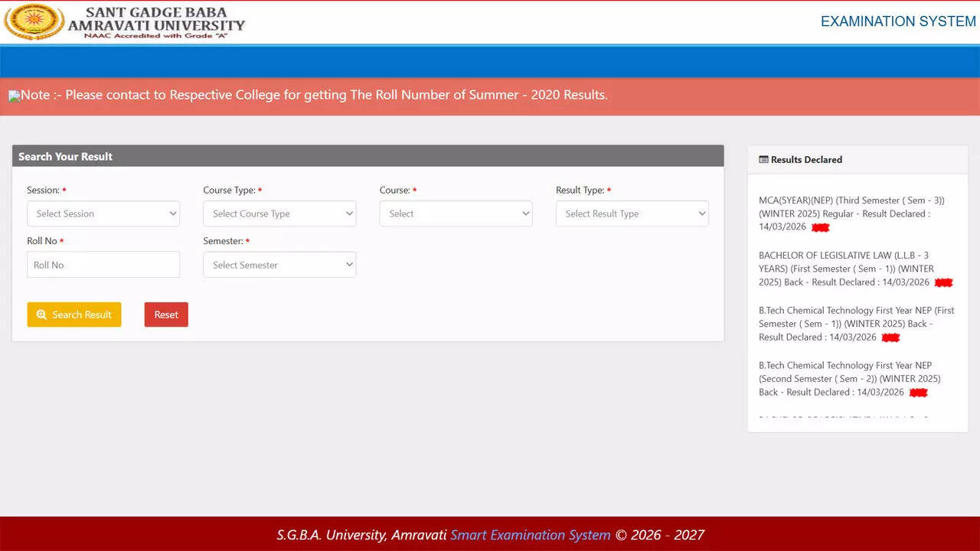
Task: Click the Results Declared panel header icon
Action: 763,159
